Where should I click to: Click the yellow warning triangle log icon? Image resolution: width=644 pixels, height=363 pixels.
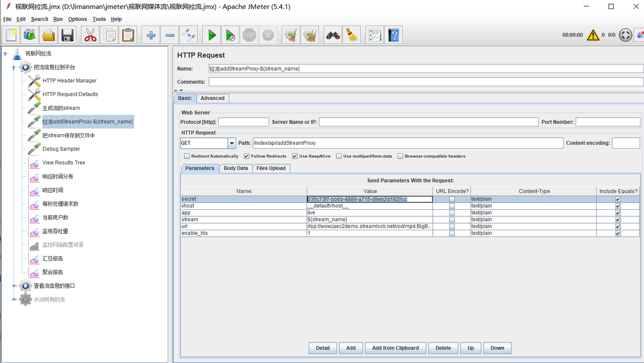click(x=593, y=35)
